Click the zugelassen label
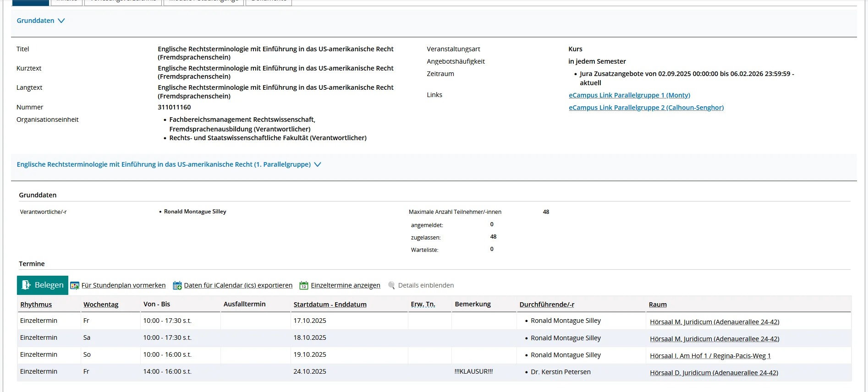 (x=426, y=238)
